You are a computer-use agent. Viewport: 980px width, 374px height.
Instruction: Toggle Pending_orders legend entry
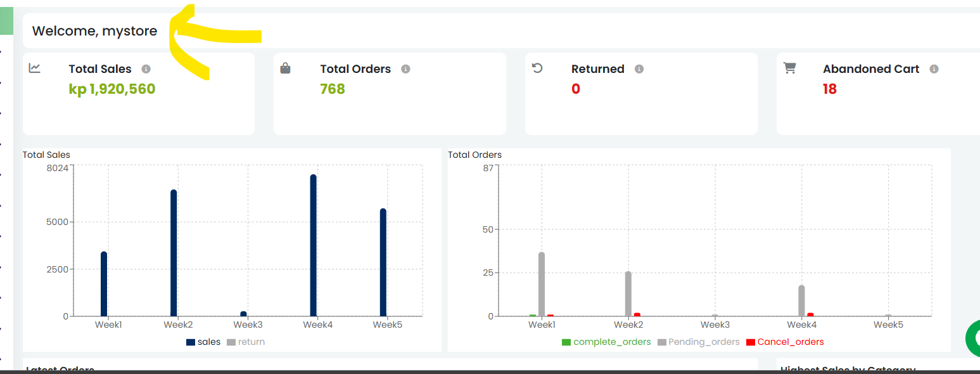(x=699, y=342)
